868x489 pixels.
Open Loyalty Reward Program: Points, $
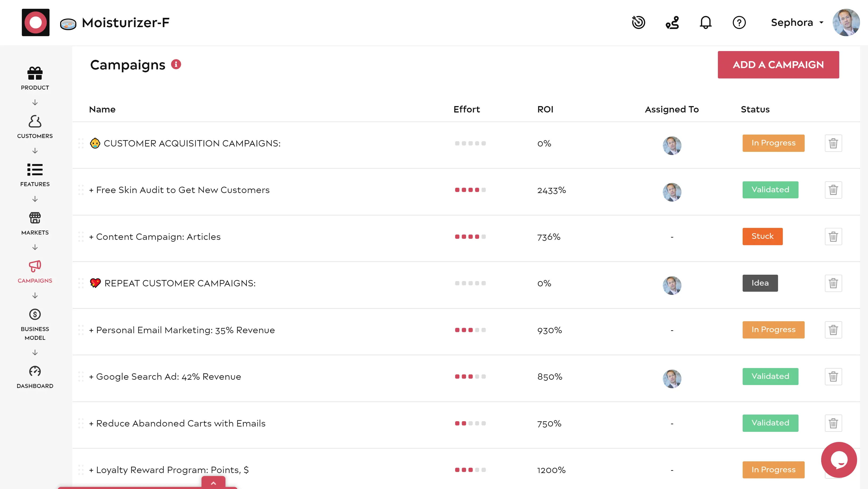(169, 470)
